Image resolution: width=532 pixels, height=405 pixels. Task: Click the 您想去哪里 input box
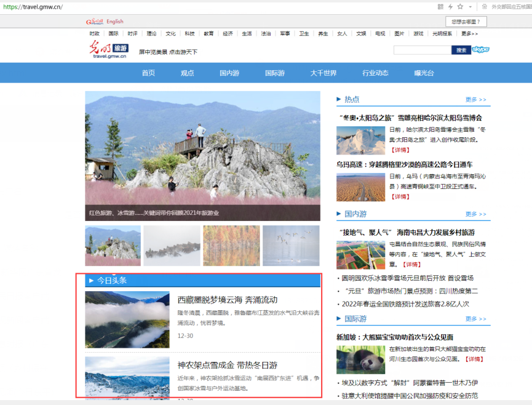[x=466, y=22]
